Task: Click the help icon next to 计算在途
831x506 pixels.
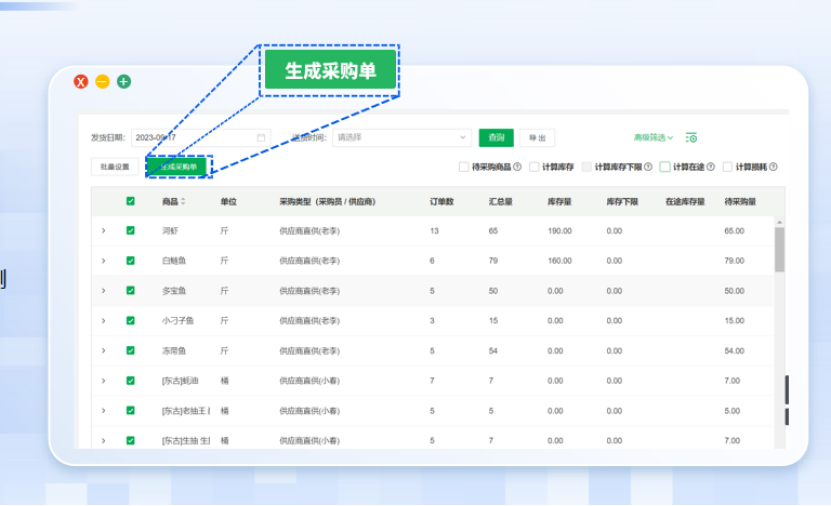Action: click(711, 167)
